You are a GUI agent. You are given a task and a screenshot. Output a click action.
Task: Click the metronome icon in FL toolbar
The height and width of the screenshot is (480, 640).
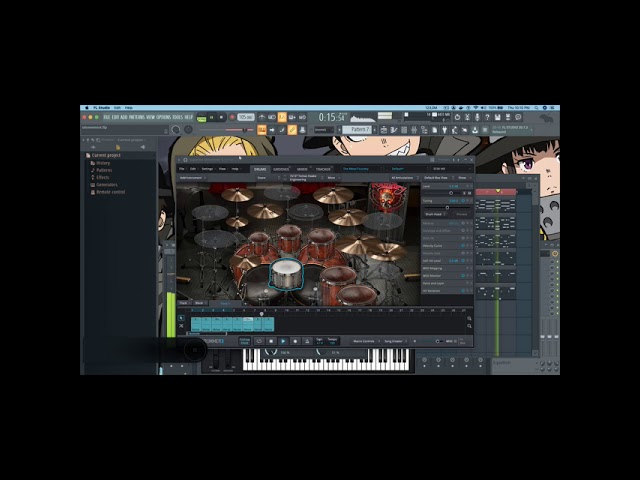[262, 118]
